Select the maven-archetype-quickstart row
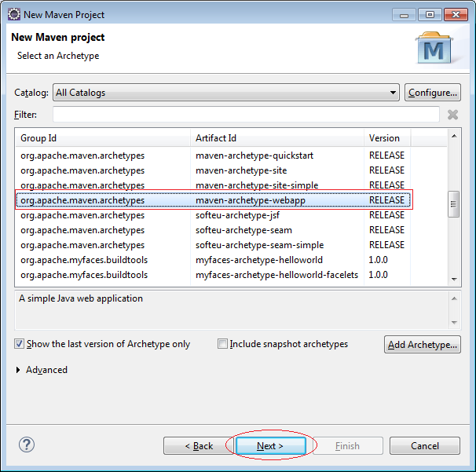The height and width of the screenshot is (472, 476). 213,156
